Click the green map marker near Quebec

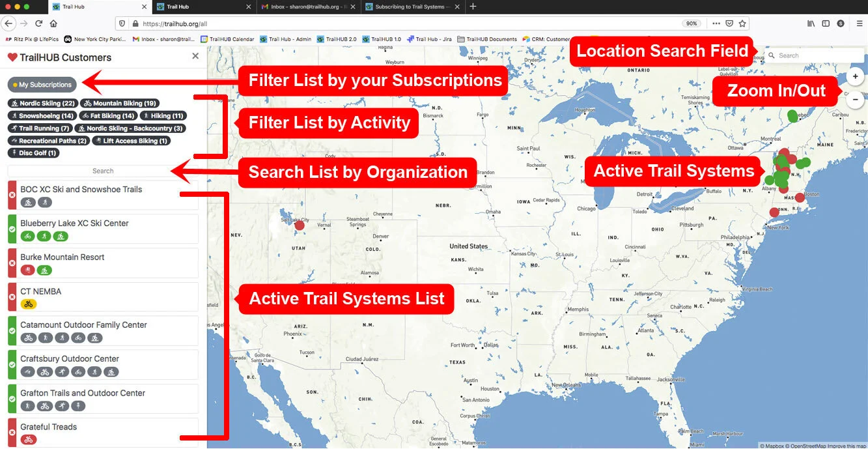point(792,116)
